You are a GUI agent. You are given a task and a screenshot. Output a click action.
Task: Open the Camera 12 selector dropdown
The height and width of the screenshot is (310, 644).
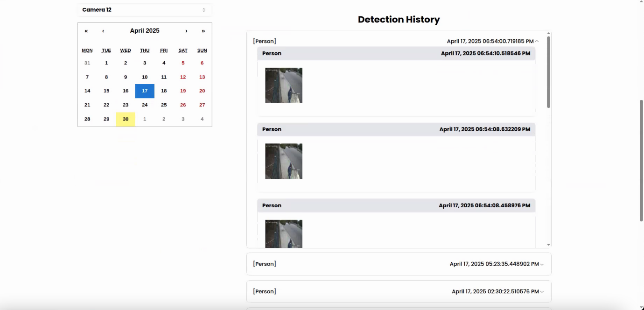coord(144,10)
